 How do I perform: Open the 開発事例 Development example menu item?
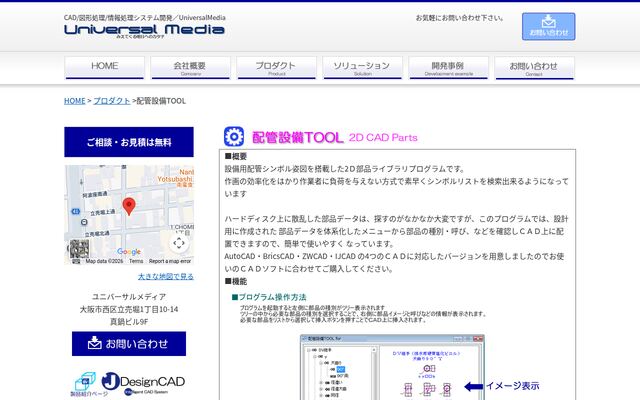[x=449, y=68]
